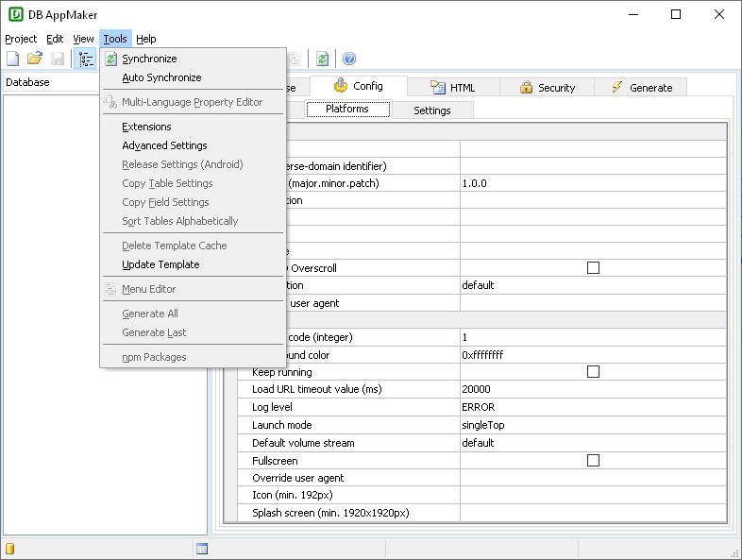Click the Load URL timeout value field
742x560 pixels.
click(592, 389)
